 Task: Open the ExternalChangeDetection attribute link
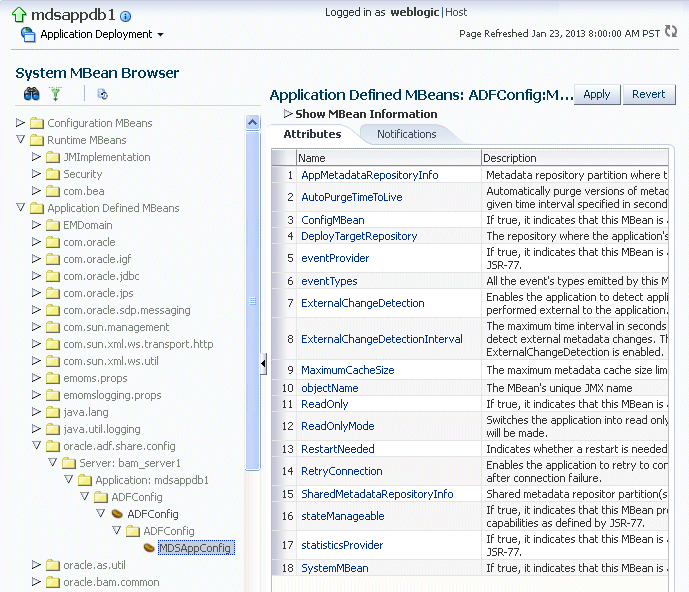(363, 303)
